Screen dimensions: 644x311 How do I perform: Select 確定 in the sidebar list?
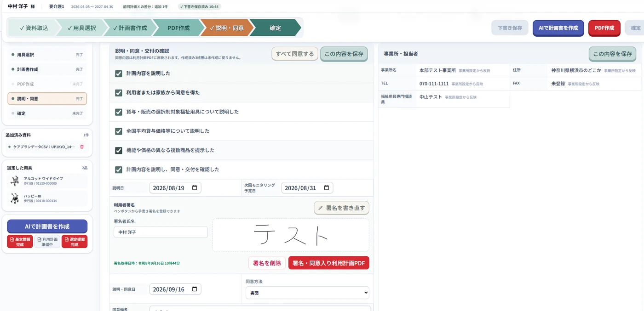click(47, 113)
